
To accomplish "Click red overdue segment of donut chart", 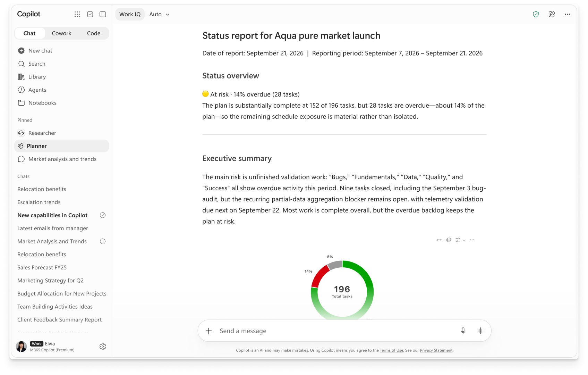I will [x=319, y=276].
